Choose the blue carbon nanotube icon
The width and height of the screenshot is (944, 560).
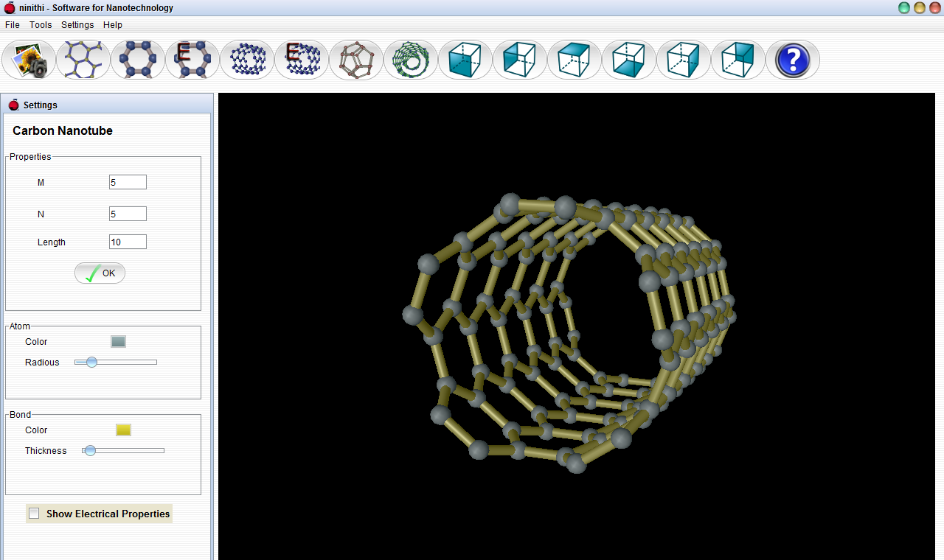click(x=247, y=60)
